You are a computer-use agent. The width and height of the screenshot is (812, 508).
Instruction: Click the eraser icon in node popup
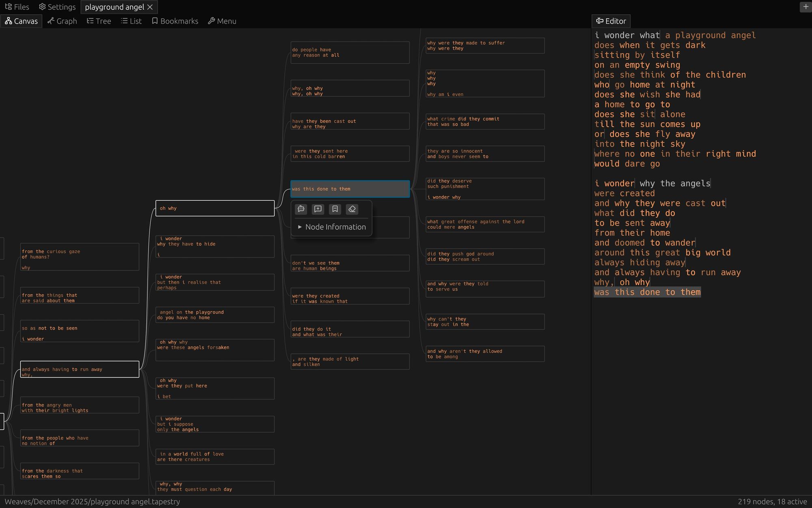352,209
